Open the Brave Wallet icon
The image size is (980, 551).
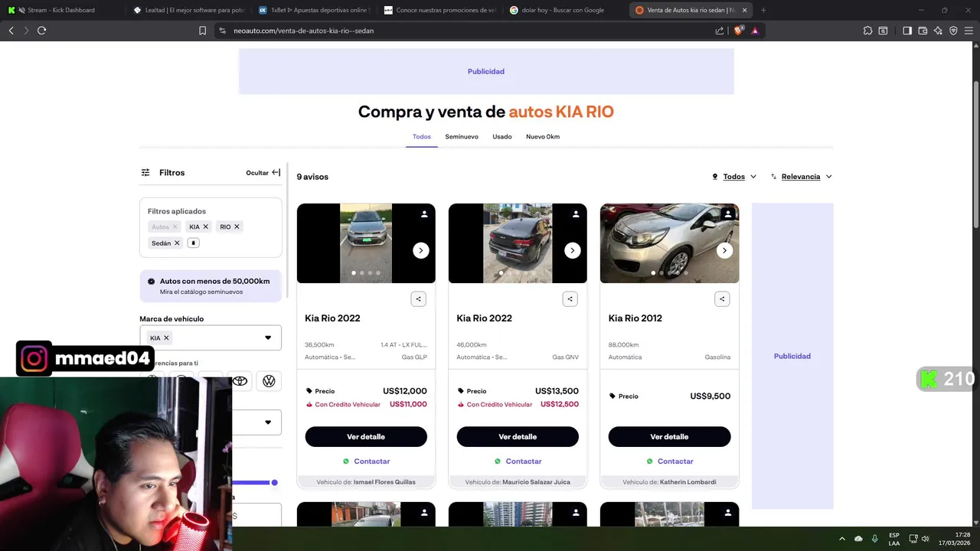pos(923,31)
